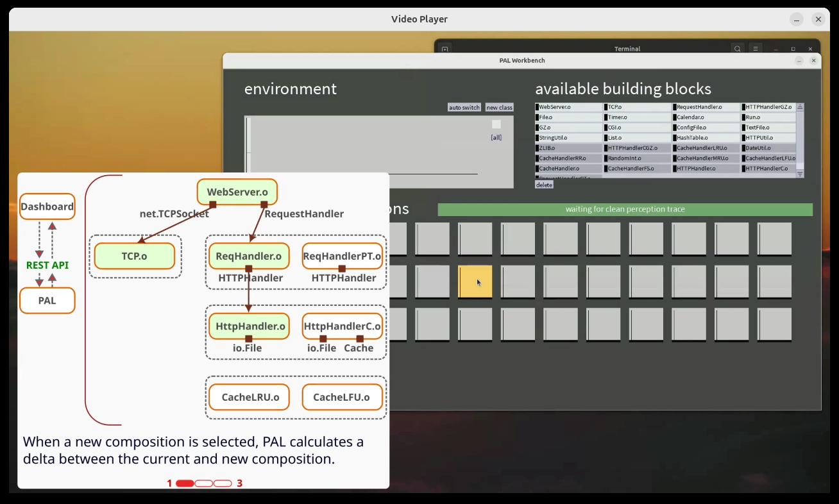The image size is (839, 504).
Task: Click the new class button
Action: [x=499, y=108]
